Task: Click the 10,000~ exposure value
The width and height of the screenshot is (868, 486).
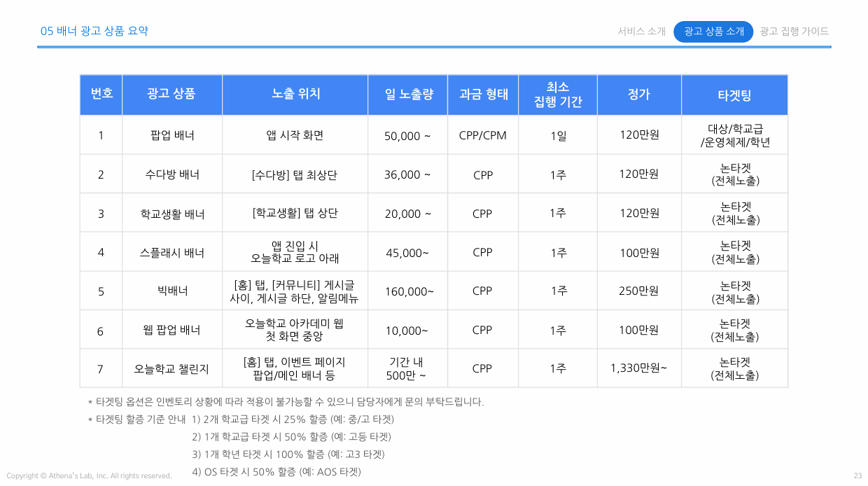Action: [407, 331]
